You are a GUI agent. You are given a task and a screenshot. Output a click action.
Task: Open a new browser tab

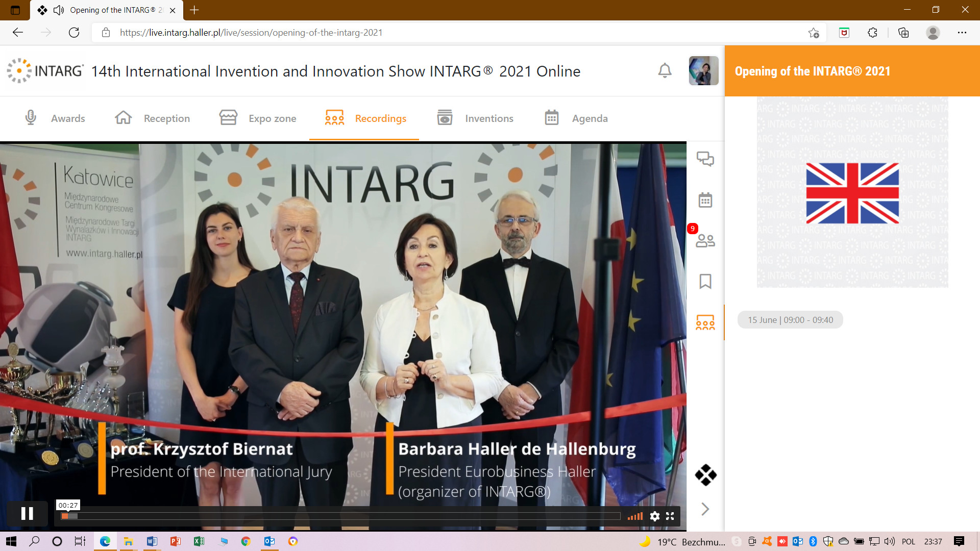tap(194, 10)
